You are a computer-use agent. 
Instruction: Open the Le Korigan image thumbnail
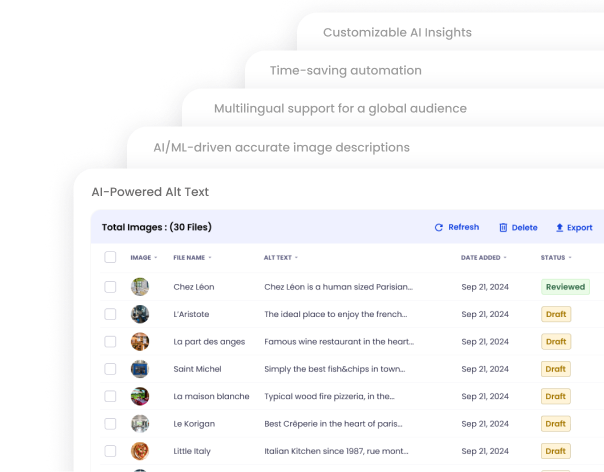pyautogui.click(x=140, y=424)
